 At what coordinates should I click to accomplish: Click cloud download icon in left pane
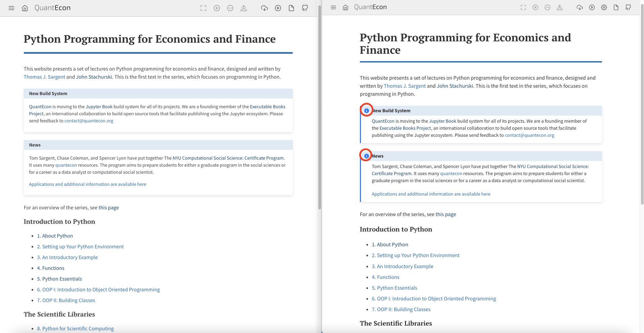(265, 8)
